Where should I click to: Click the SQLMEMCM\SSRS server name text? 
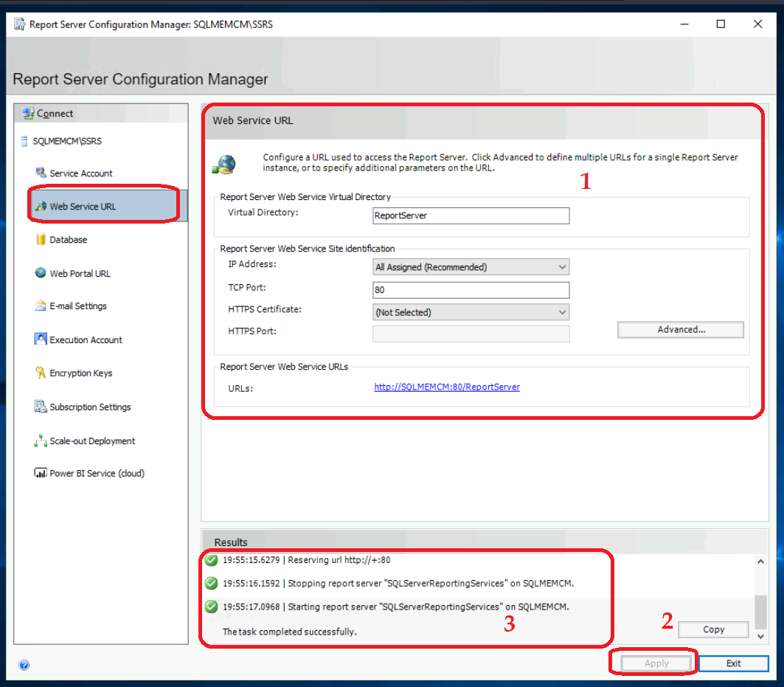pos(67,141)
